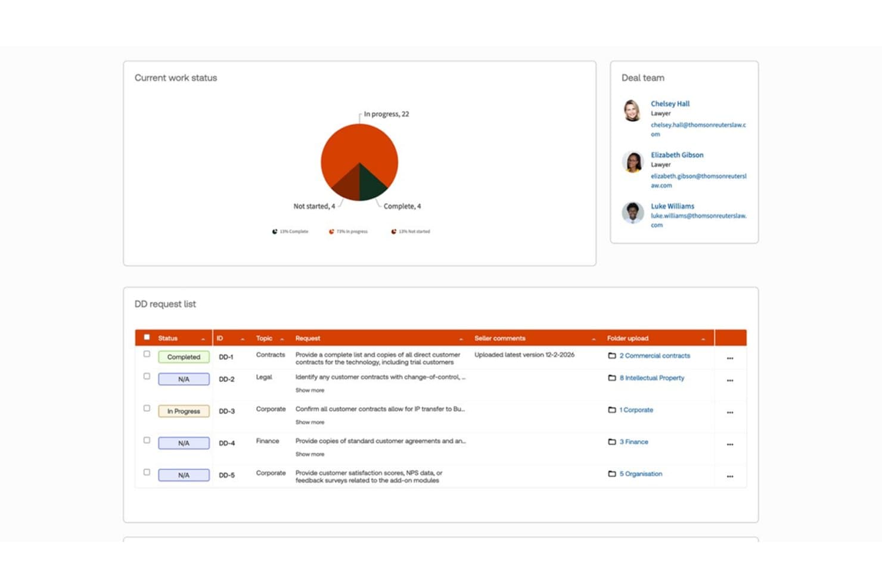Open the ellipsis menu for row DD-1
Screen dimensions: 882x588
click(730, 359)
